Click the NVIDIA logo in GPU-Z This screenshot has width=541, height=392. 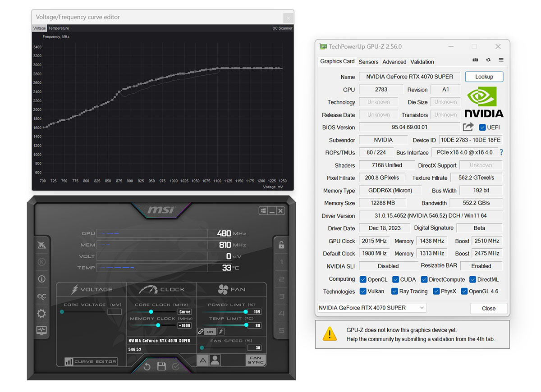[484, 102]
